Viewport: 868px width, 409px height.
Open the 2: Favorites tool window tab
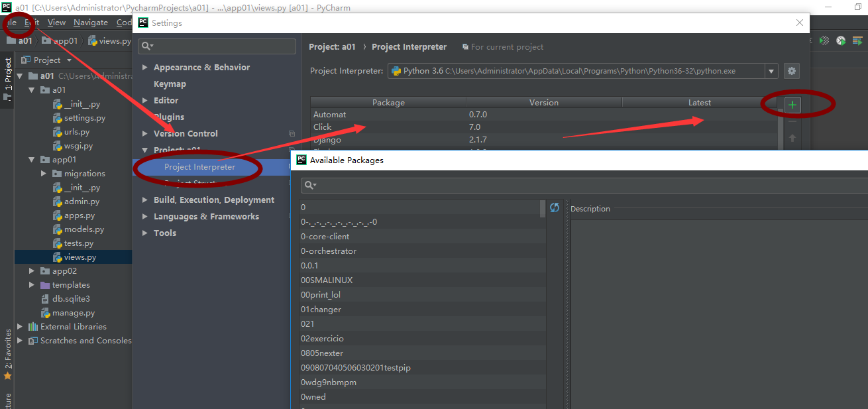[x=7, y=348]
